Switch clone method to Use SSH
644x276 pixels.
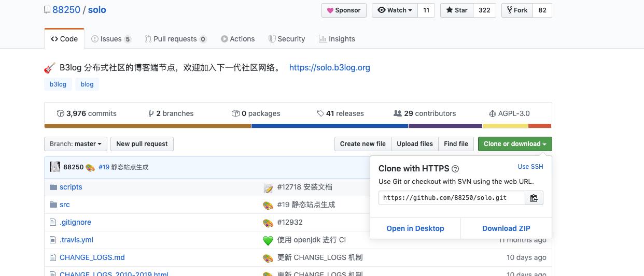coord(530,167)
